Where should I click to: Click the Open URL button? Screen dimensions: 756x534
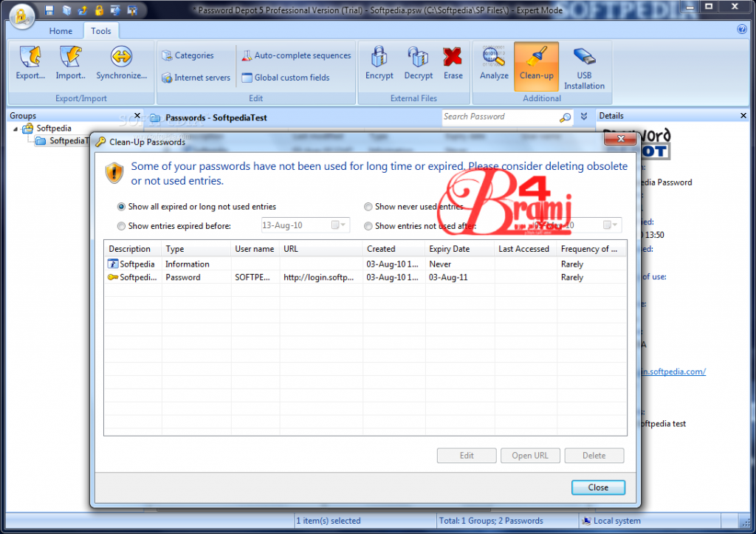tap(530, 456)
